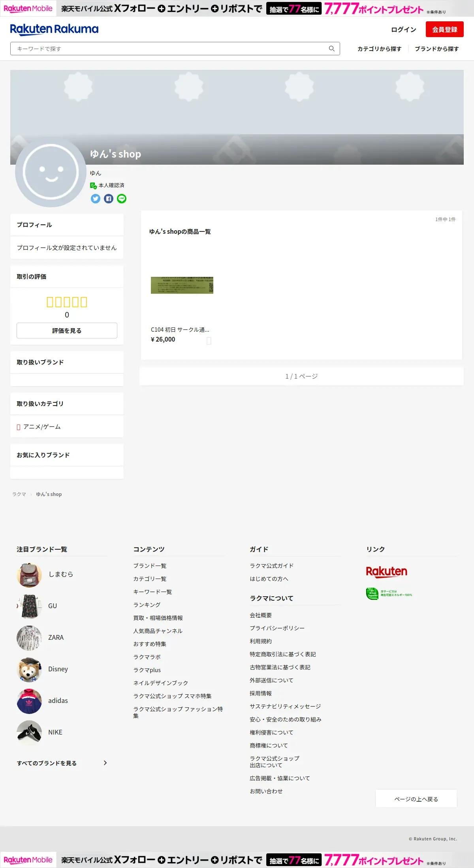The width and height of the screenshot is (474, 868).
Task: Click the Rakuten Rakuma logo
Action: 54,29
